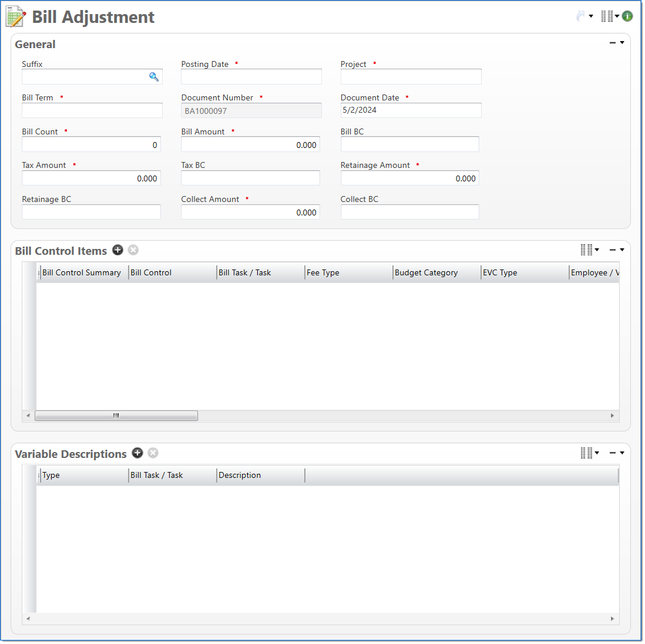645x644 pixels.
Task: Click the Posting Date input field
Action: 251,77
